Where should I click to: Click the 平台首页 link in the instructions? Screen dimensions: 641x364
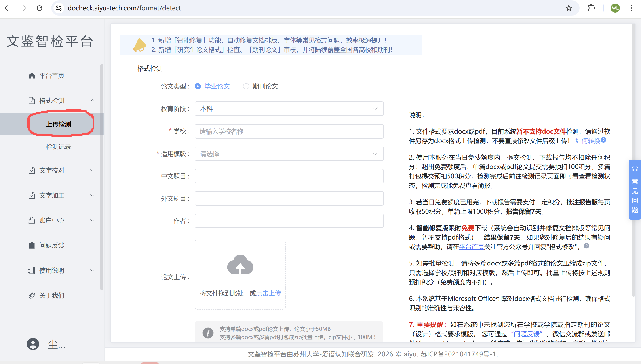(472, 247)
